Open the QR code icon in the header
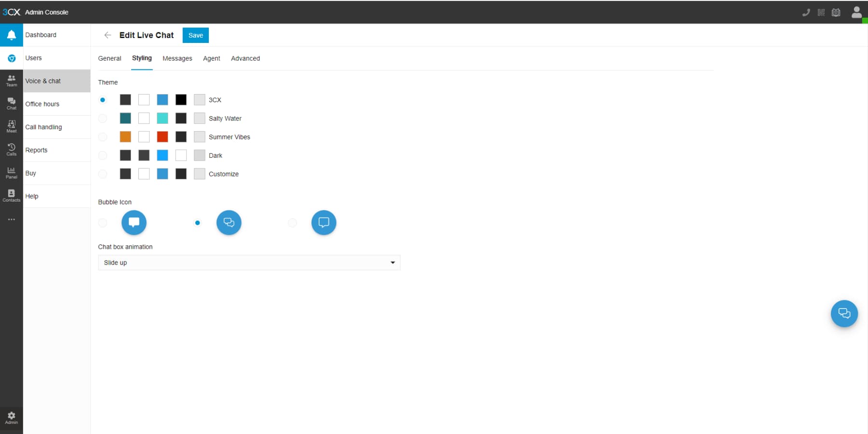 [x=821, y=12]
